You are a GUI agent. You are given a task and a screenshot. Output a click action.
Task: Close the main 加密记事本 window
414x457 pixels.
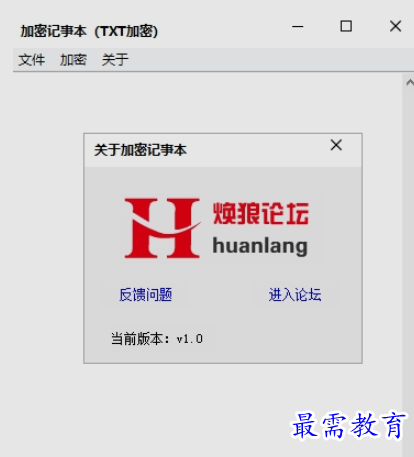(x=396, y=26)
